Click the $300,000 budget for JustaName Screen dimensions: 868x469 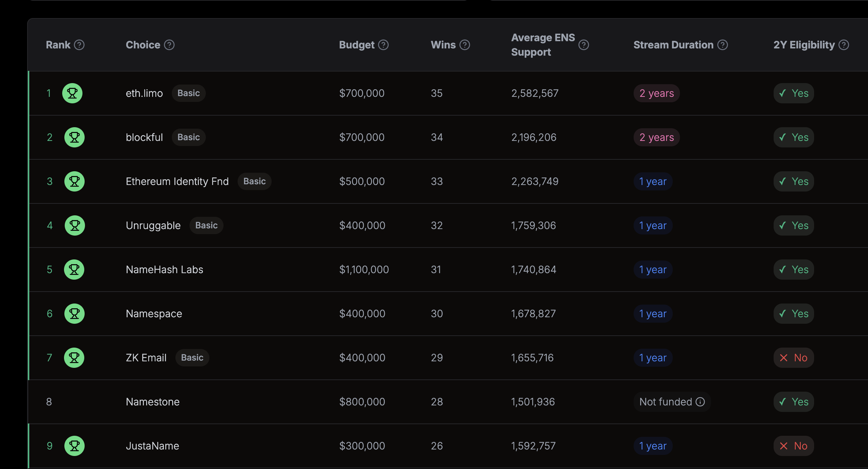362,446
